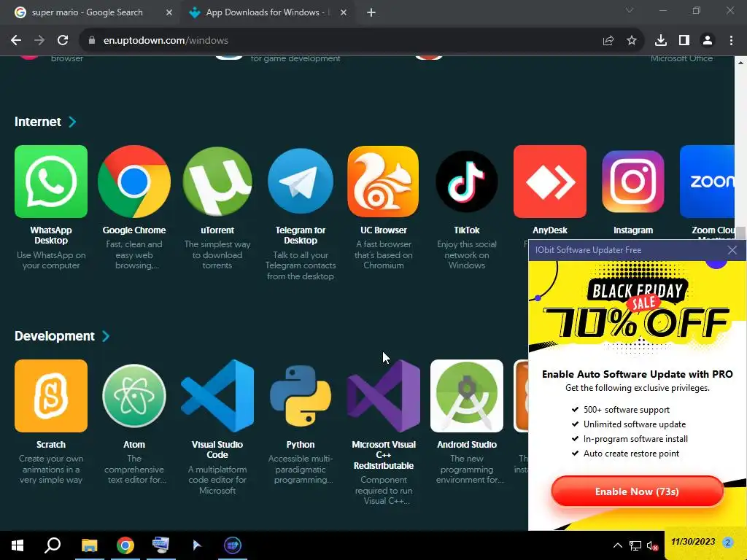Open the Development category heading link

point(55,336)
